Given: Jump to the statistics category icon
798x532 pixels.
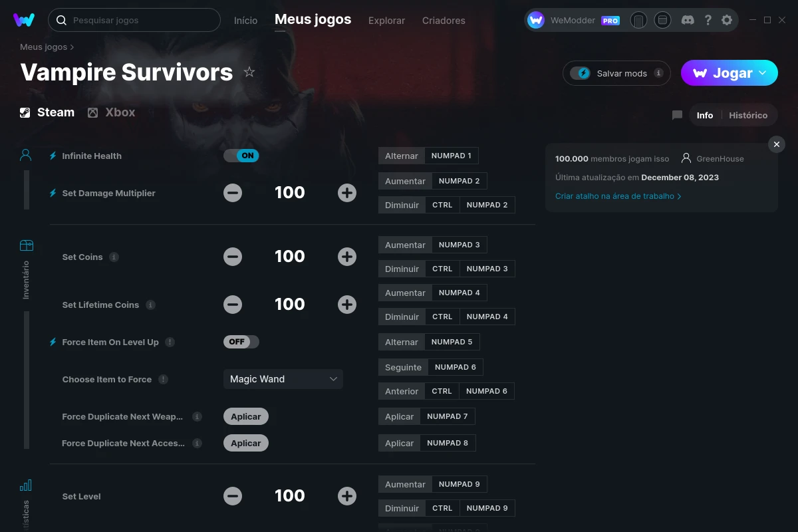Looking at the screenshot, I should click(26, 485).
